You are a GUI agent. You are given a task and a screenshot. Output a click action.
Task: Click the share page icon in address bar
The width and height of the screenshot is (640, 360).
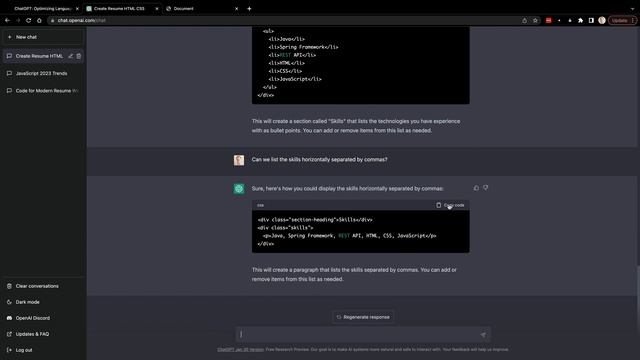(x=524, y=20)
